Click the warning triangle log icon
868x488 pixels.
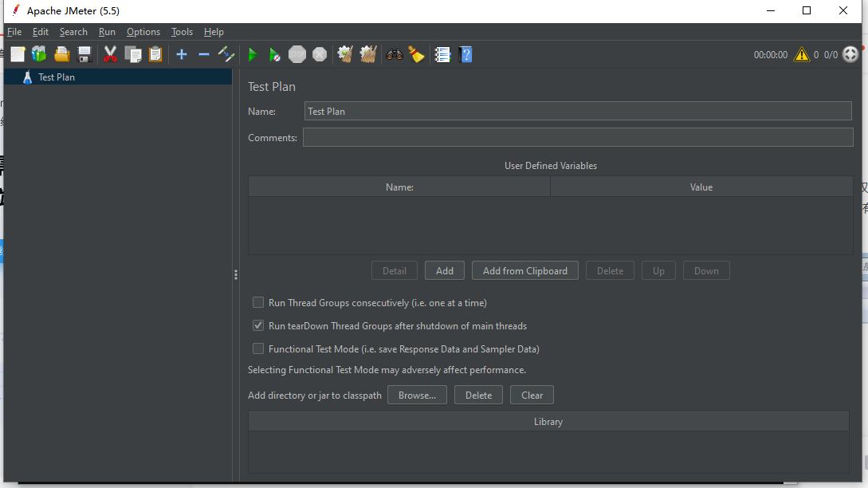(x=802, y=54)
